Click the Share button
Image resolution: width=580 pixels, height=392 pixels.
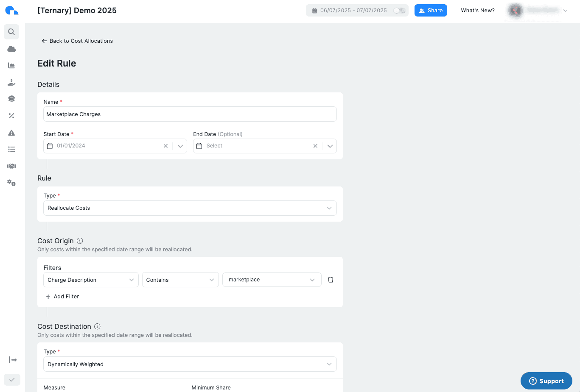coord(431,11)
